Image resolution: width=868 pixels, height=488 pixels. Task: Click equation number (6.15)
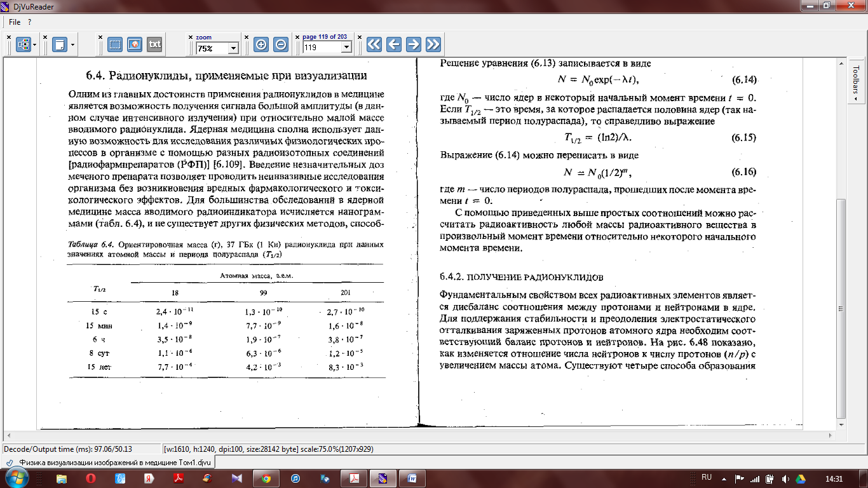point(743,137)
